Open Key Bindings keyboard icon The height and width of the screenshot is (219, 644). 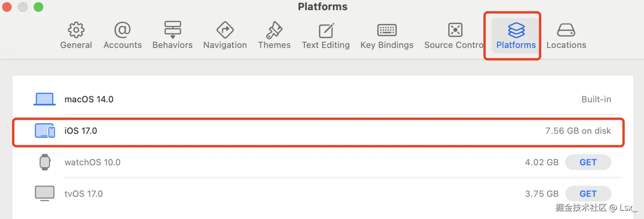pos(387,30)
